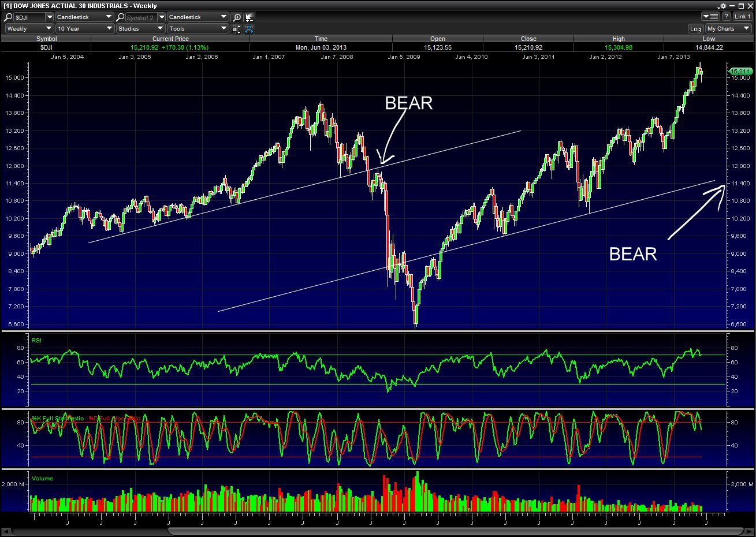Click the 15,123.55 open value

point(438,47)
